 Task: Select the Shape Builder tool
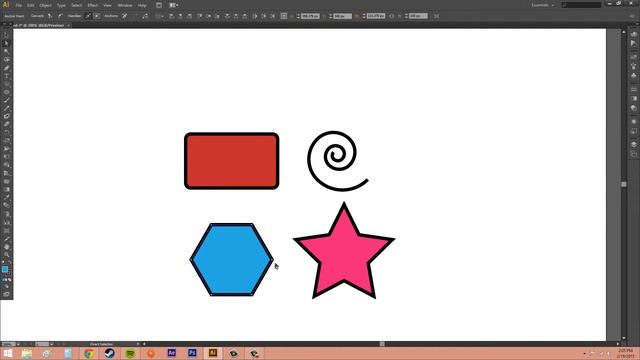coord(6,165)
